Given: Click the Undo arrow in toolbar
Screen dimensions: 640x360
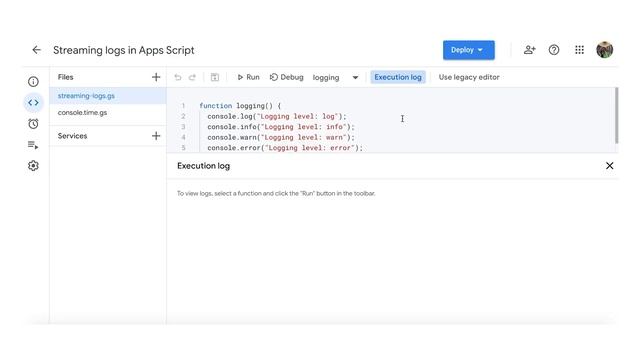Looking at the screenshot, I should [178, 77].
